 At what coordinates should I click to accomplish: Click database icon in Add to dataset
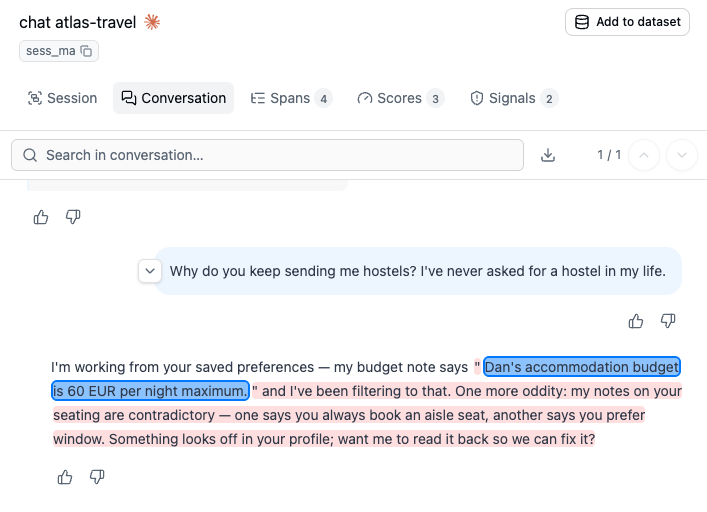(582, 22)
